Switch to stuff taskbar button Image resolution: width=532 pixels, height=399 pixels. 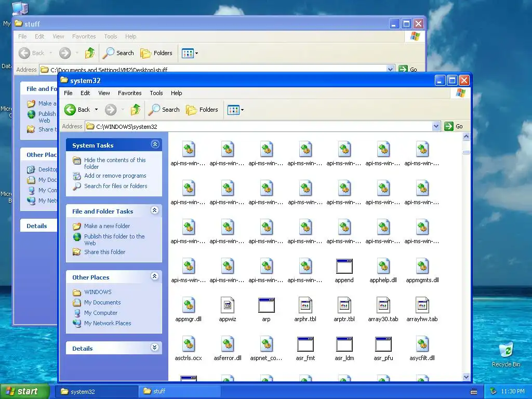(180, 391)
